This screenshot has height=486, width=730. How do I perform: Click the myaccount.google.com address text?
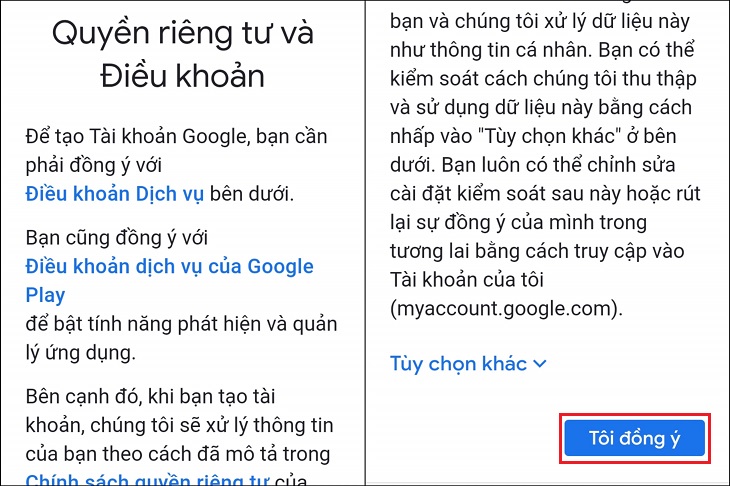click(506, 309)
